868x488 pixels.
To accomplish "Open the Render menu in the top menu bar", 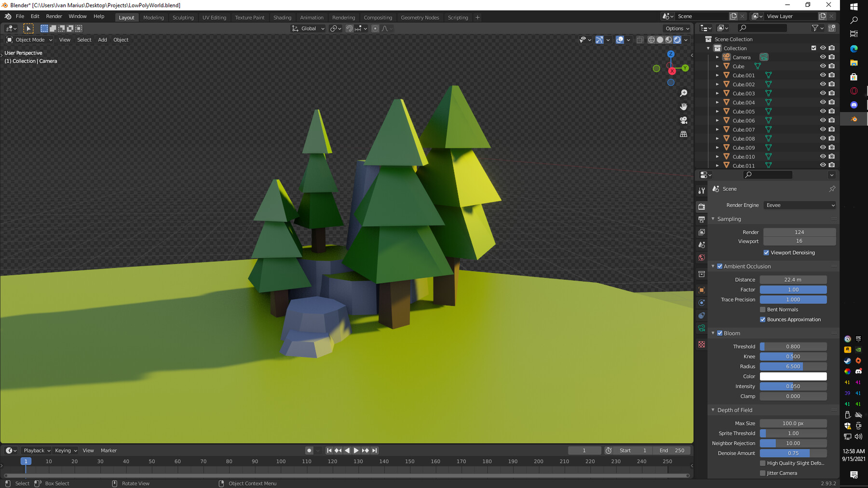I will [x=54, y=16].
